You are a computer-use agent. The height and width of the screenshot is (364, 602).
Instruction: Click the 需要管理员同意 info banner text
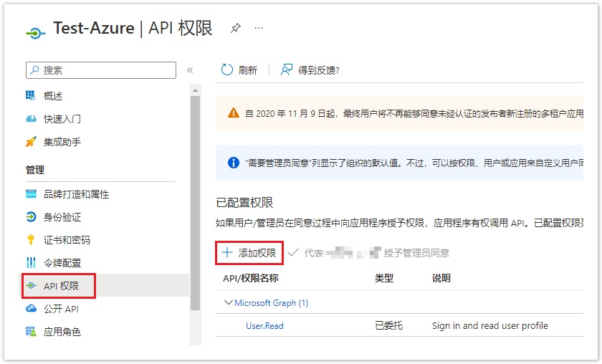tap(414, 163)
